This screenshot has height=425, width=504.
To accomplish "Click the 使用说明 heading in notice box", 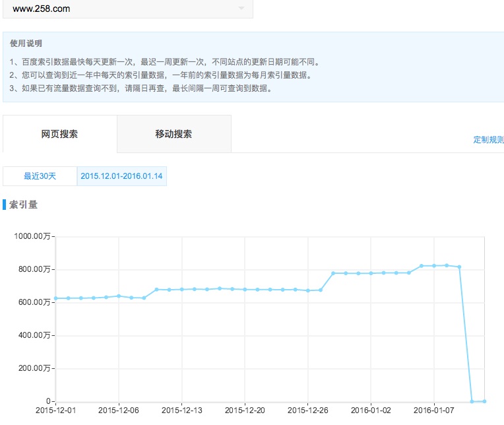I will [x=26, y=44].
